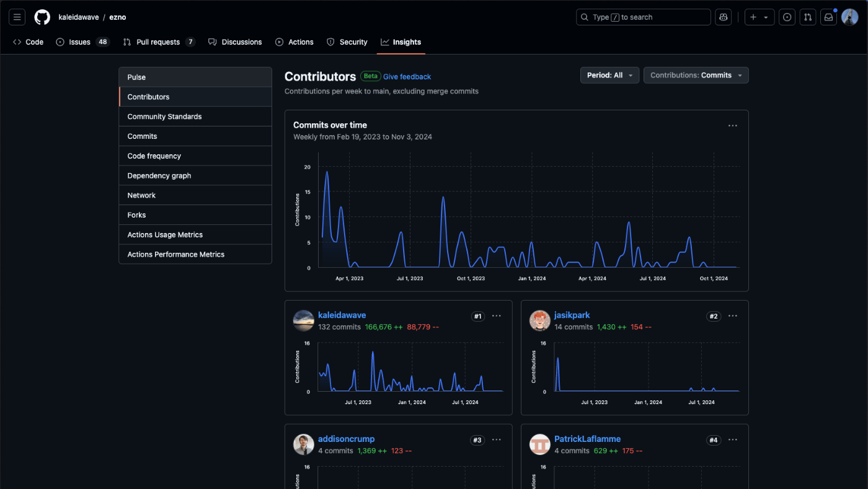Click PatrickLaflamme contributor avatar

pyautogui.click(x=540, y=444)
